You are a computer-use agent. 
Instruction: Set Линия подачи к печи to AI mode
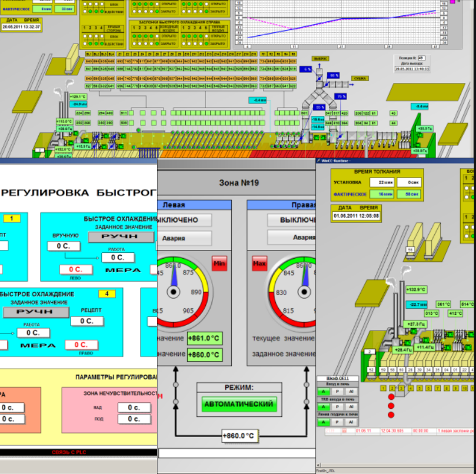point(351,422)
